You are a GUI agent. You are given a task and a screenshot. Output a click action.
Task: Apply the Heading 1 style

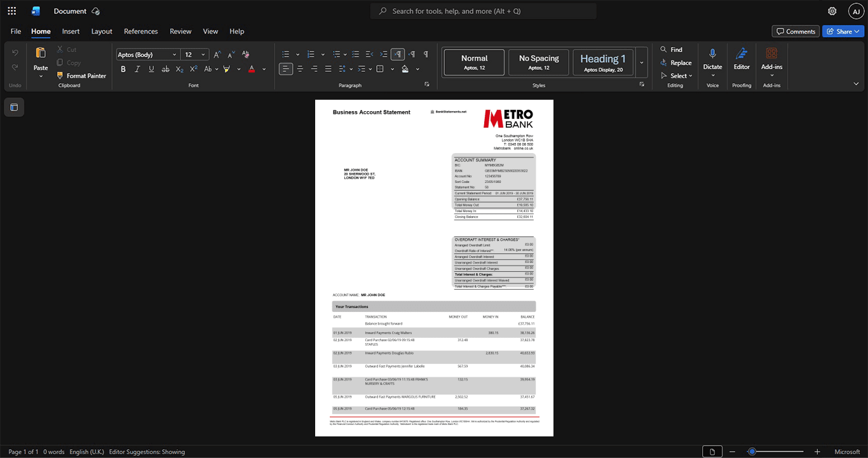click(x=603, y=62)
